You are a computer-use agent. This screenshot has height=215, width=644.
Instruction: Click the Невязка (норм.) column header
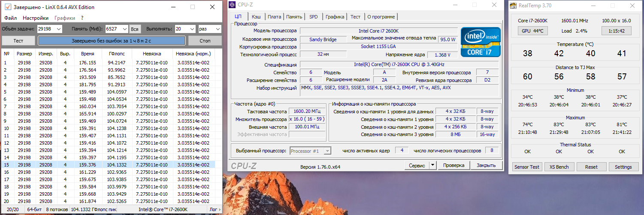click(194, 54)
